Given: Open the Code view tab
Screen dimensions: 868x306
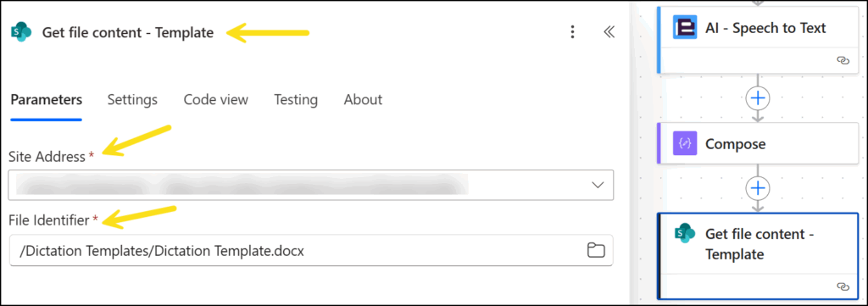Looking at the screenshot, I should point(216,100).
